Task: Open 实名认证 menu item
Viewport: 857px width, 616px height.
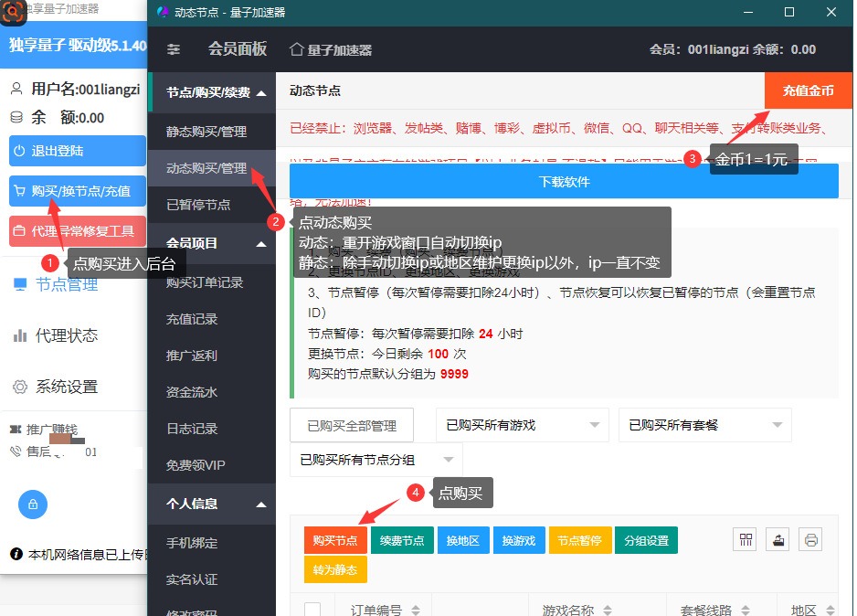Action: (x=213, y=580)
